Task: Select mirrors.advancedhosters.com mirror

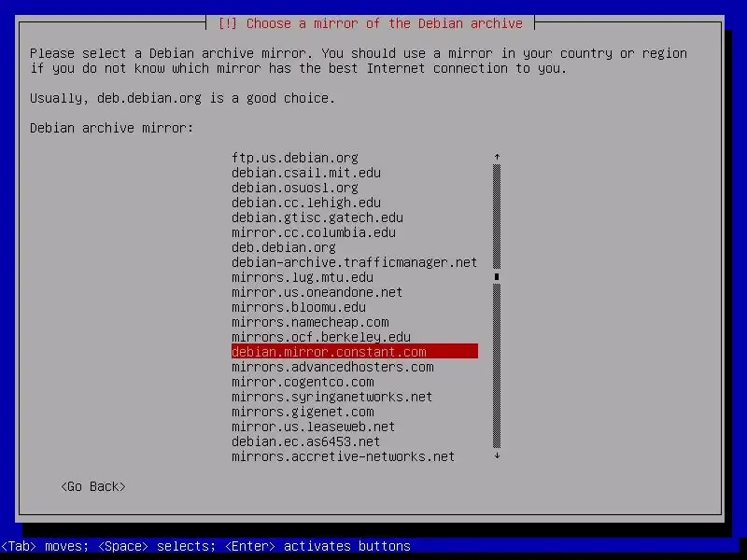Action: point(332,367)
